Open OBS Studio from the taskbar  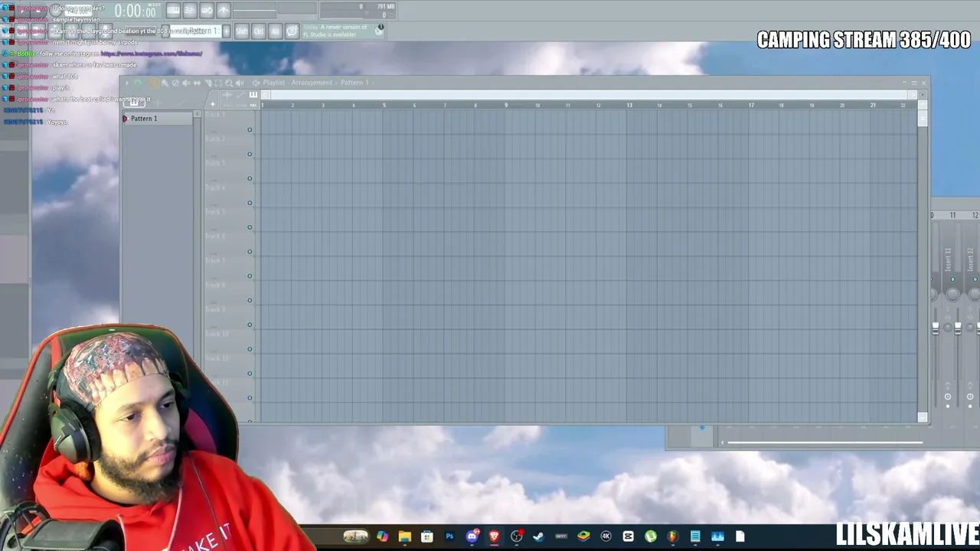click(517, 536)
